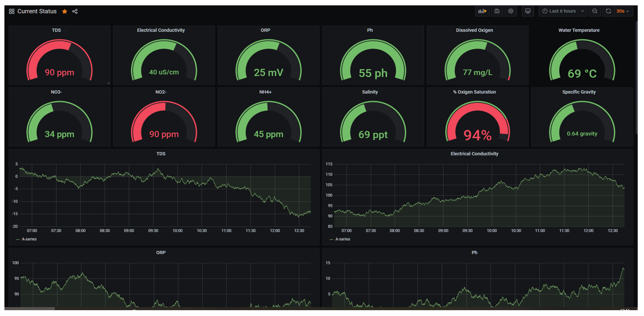Open the ORP graph panel title menu

pos(161,253)
